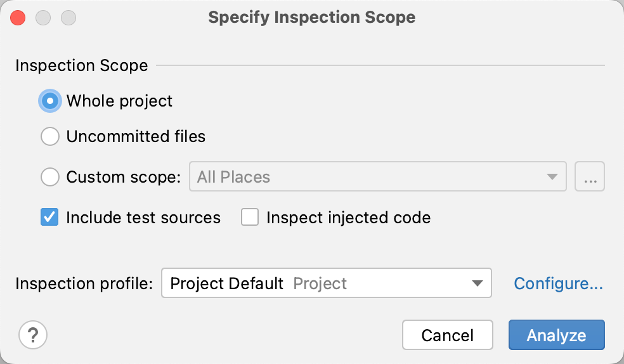Disable Include test sources checkbox
Viewport: 624px width, 364px height.
[x=50, y=218]
